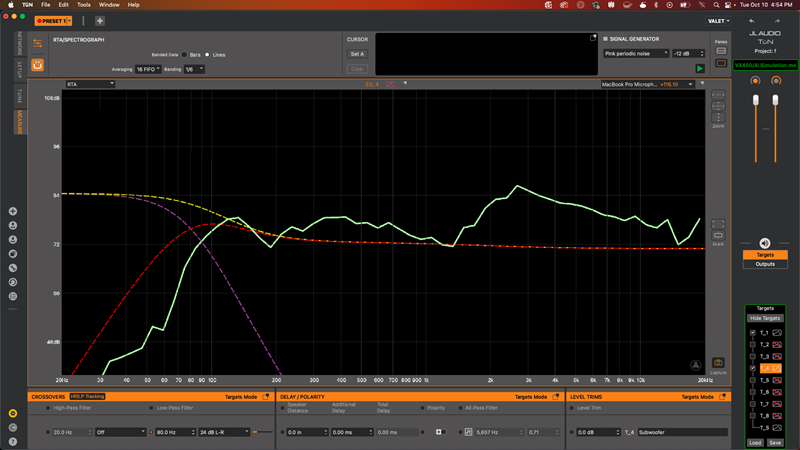800x450 pixels.
Task: Pop out the Cursor display panel
Action: click(x=593, y=38)
